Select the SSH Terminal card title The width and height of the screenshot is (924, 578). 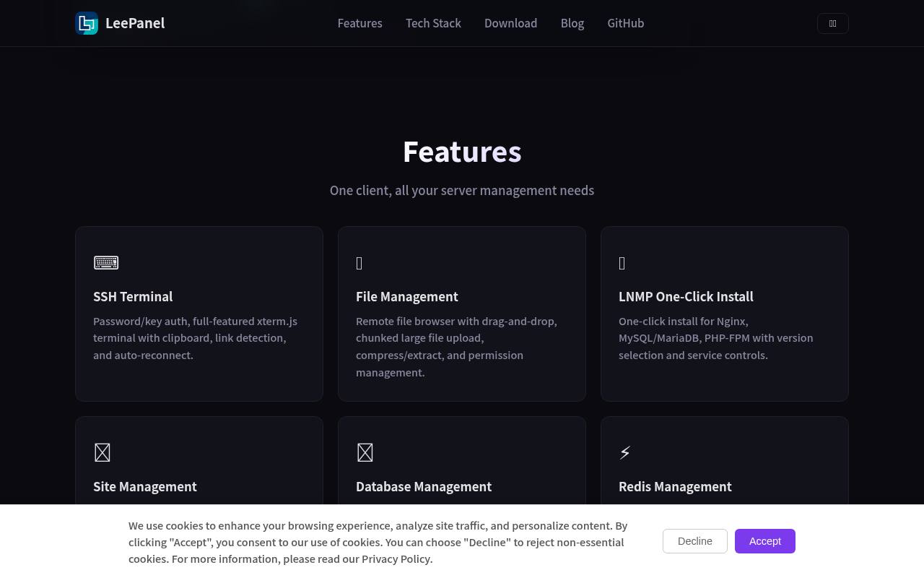[133, 297]
